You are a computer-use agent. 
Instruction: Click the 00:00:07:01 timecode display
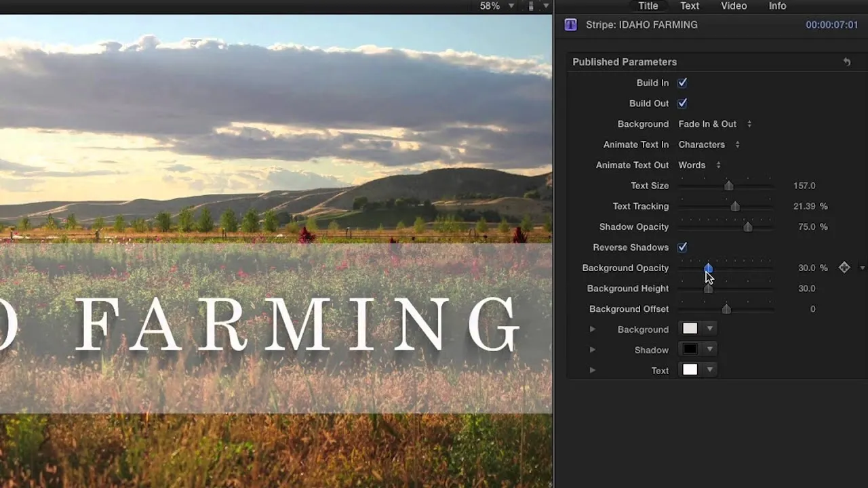[831, 25]
